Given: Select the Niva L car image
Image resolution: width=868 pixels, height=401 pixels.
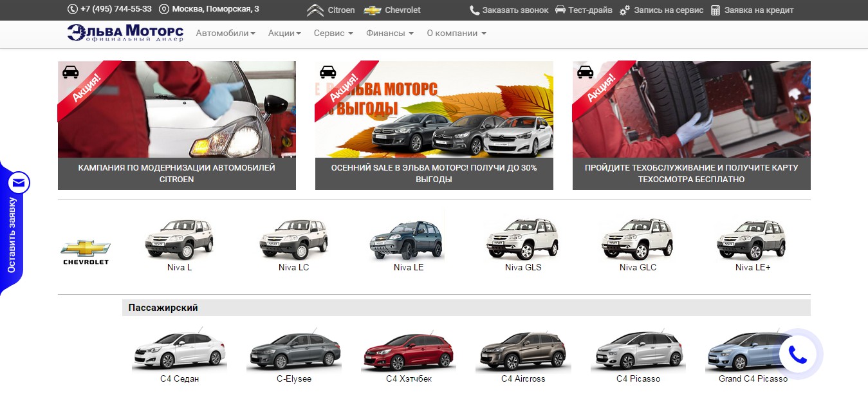Looking at the screenshot, I should [x=180, y=239].
